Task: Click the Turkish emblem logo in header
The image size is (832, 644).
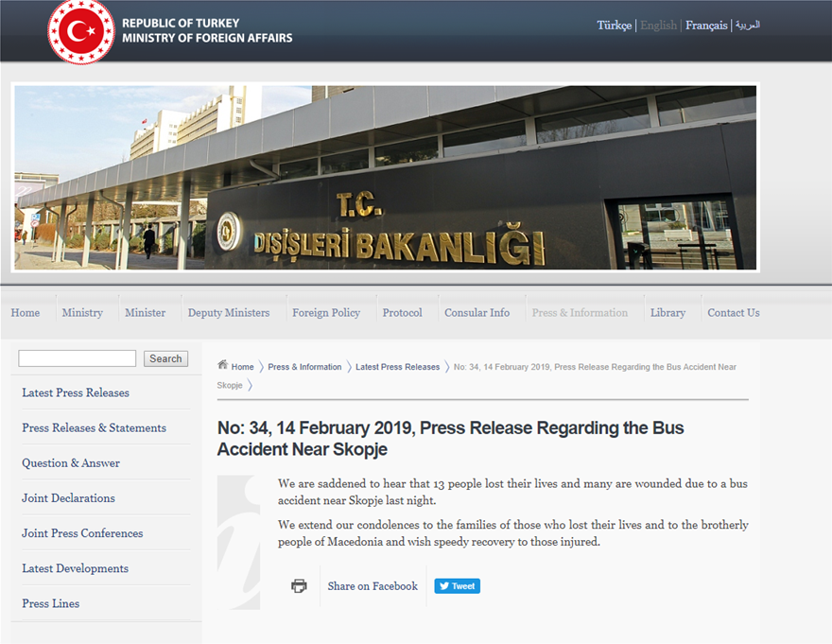Action: pyautogui.click(x=80, y=31)
